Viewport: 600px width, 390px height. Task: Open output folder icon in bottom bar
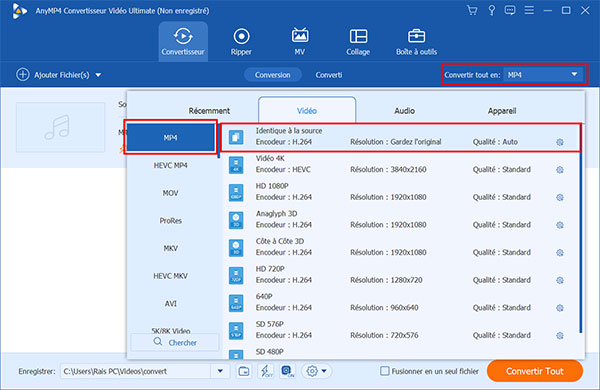pos(244,371)
